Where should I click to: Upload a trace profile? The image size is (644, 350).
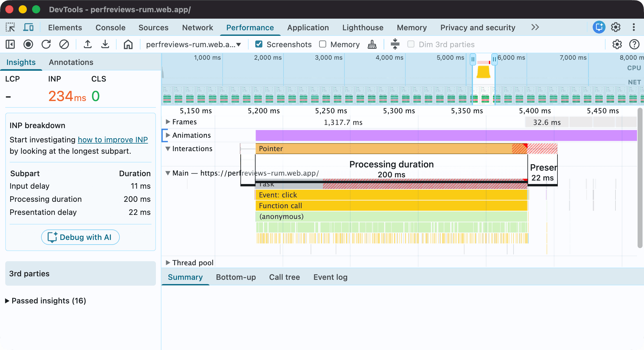pos(87,45)
